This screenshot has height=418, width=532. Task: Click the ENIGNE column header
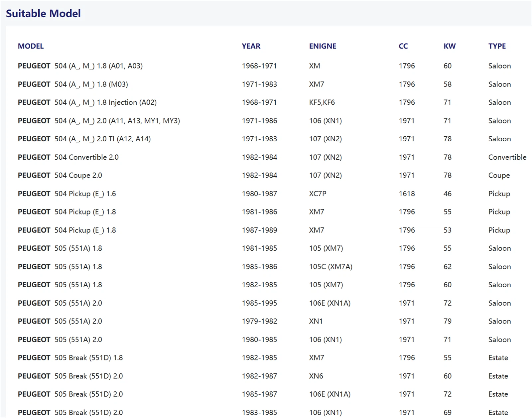point(323,46)
